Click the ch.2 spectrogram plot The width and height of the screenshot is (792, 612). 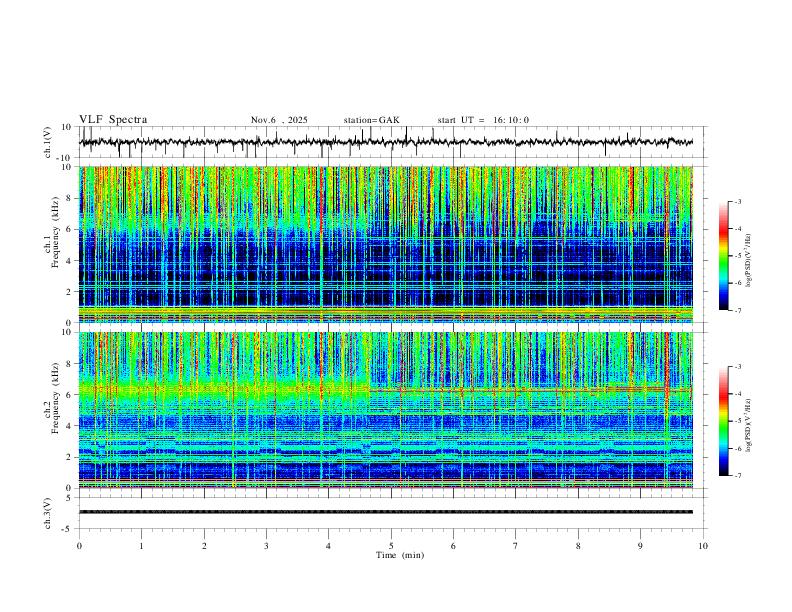coord(386,410)
